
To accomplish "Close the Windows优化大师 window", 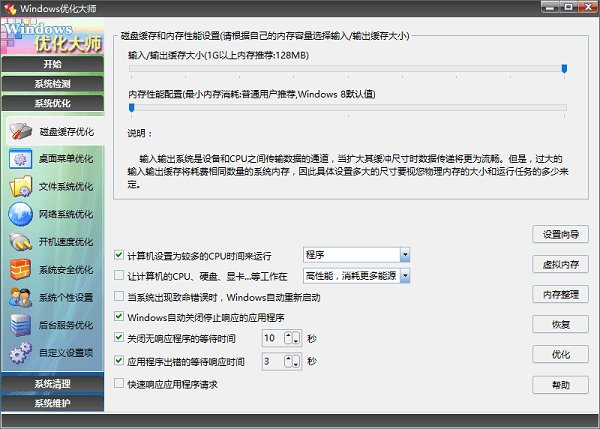I will [587, 7].
